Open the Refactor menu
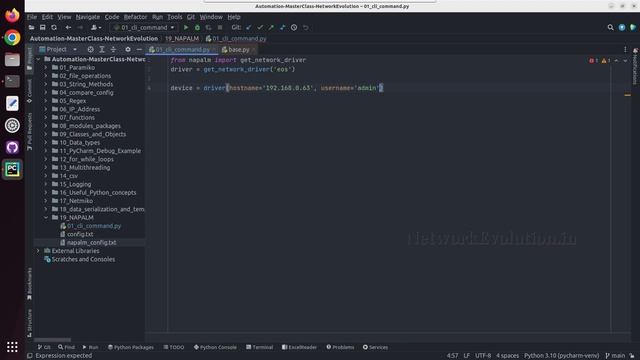The width and height of the screenshot is (640, 360). pos(135,17)
